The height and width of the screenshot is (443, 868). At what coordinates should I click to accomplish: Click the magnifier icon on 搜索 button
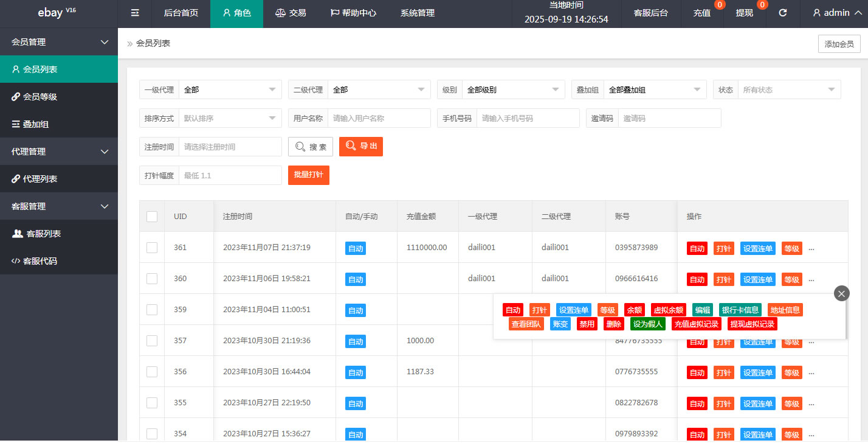(300, 147)
